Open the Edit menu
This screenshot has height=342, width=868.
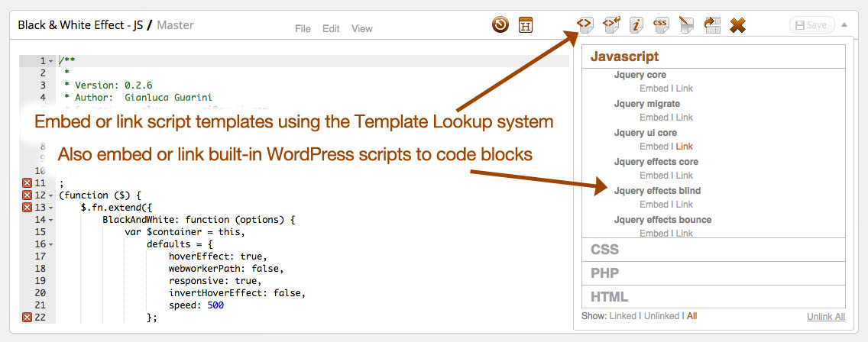(x=331, y=29)
